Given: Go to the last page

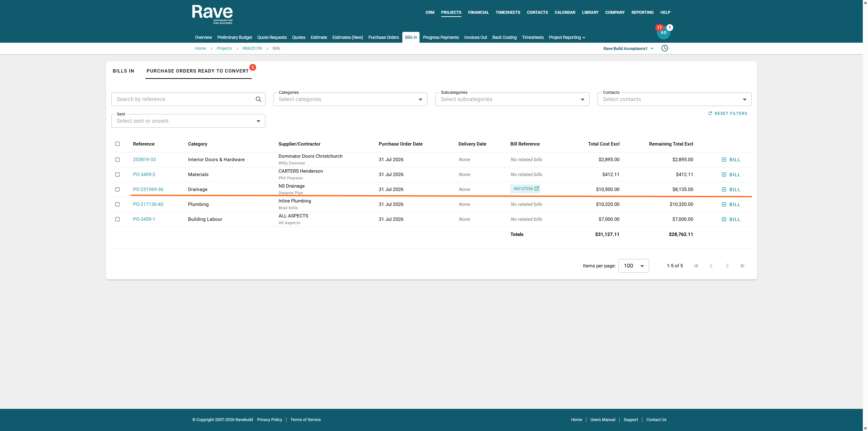Looking at the screenshot, I should 742,266.
